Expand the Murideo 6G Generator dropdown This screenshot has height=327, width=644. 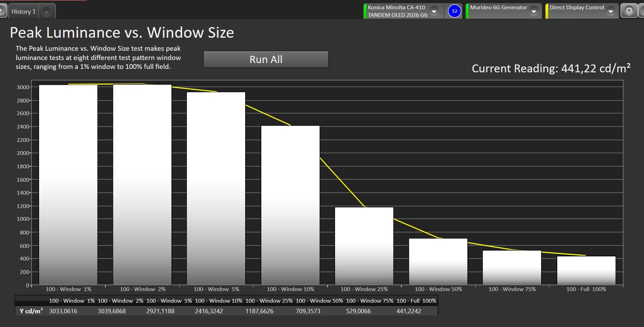pos(534,12)
